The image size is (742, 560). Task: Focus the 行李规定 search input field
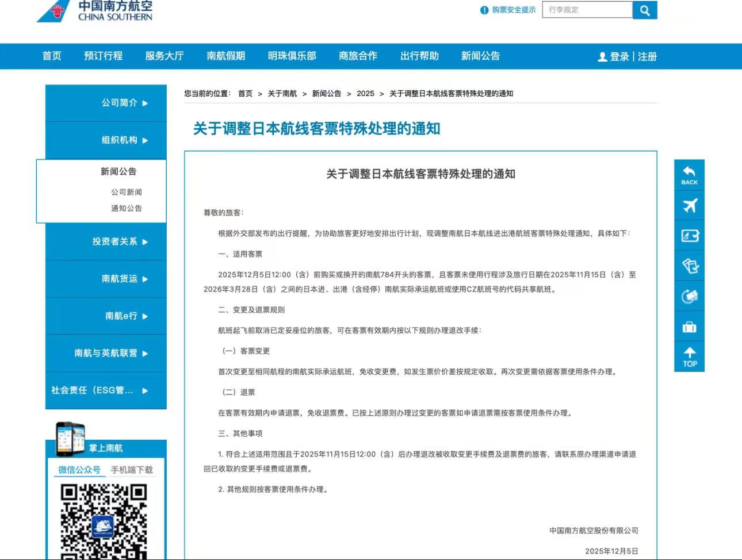point(587,10)
